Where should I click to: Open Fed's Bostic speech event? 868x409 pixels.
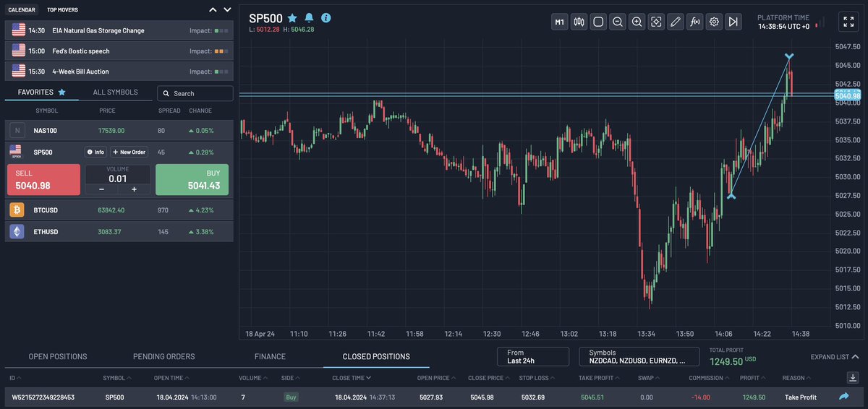[119, 51]
